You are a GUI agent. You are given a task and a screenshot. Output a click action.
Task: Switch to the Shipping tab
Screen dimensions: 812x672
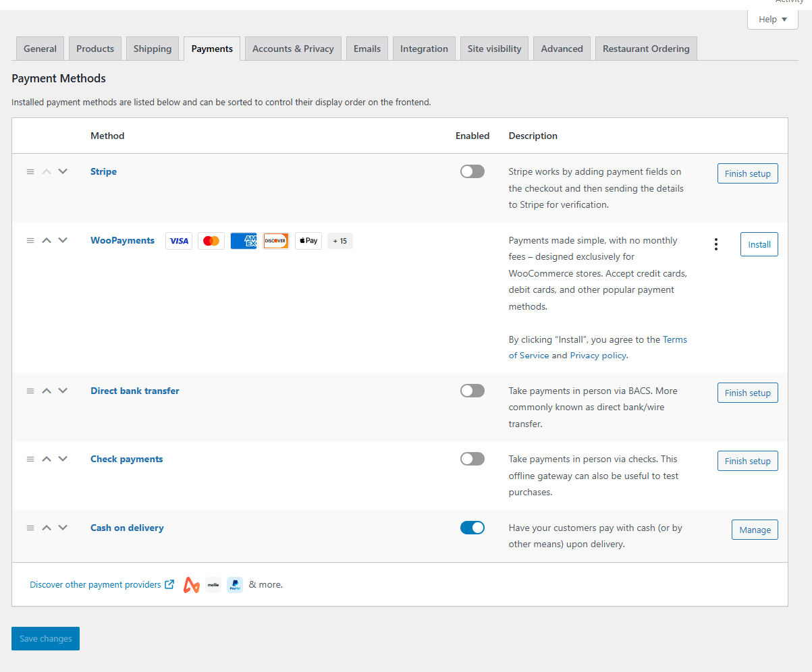click(x=153, y=49)
